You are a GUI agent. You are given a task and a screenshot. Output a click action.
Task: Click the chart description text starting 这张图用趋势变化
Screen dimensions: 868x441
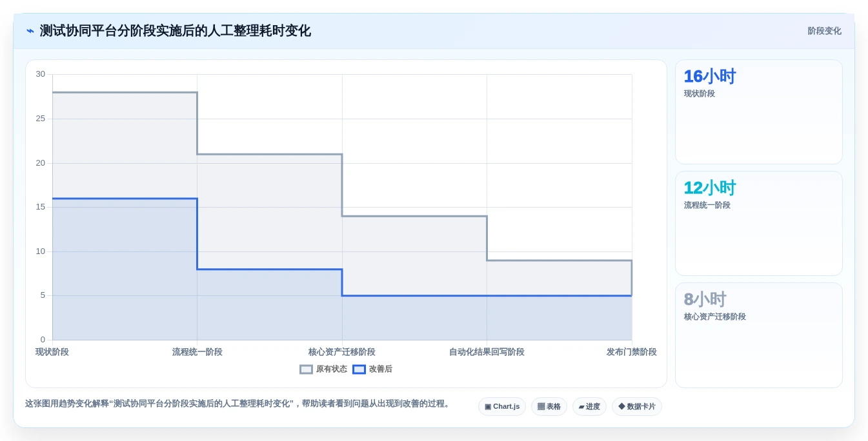[x=238, y=404]
